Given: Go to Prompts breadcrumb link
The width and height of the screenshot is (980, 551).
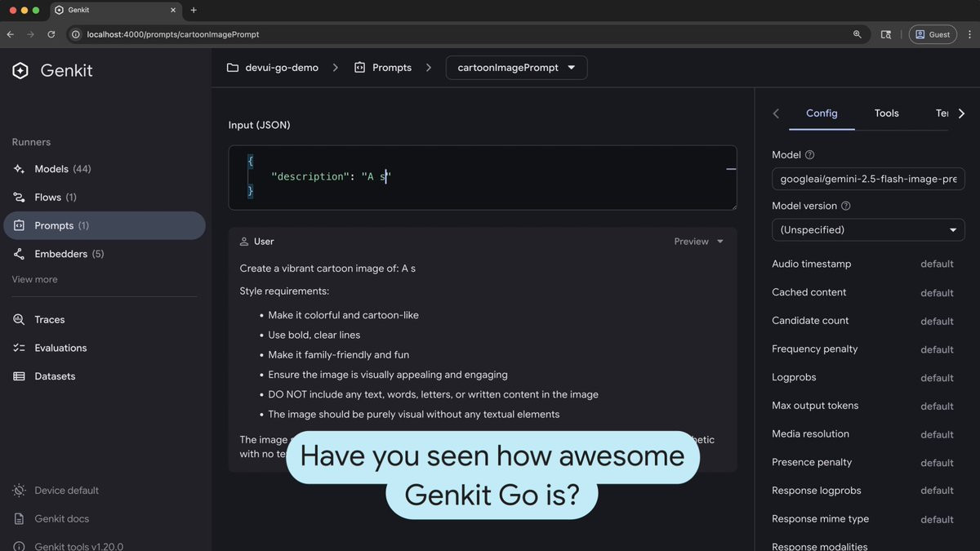Looking at the screenshot, I should (392, 68).
